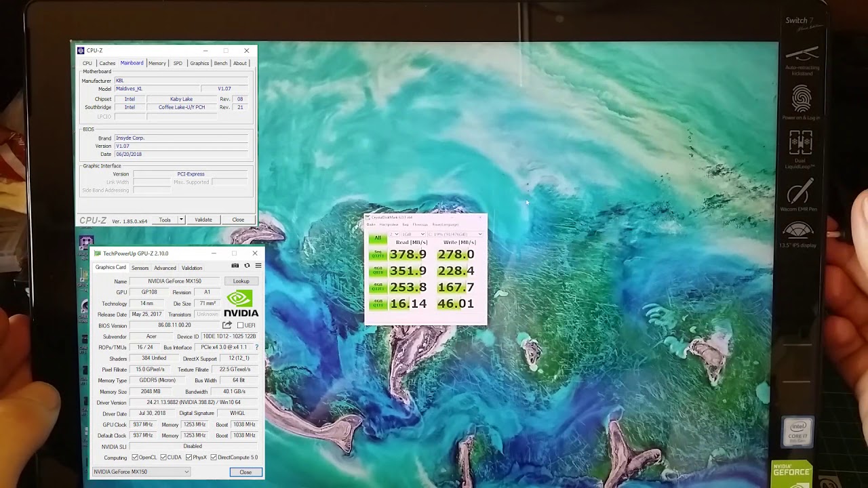Click the 278.0 sequential write result

456,255
